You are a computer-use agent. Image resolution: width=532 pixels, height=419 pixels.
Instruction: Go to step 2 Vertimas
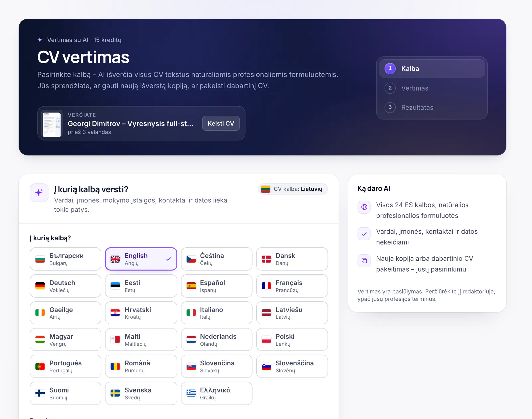point(432,88)
